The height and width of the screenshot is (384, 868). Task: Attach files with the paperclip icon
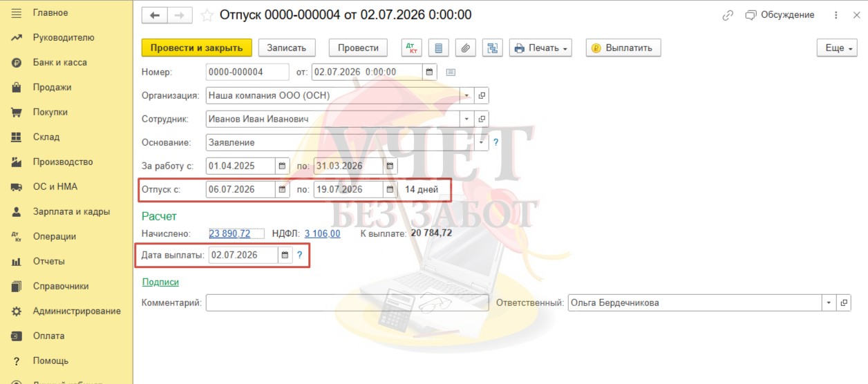click(x=466, y=48)
